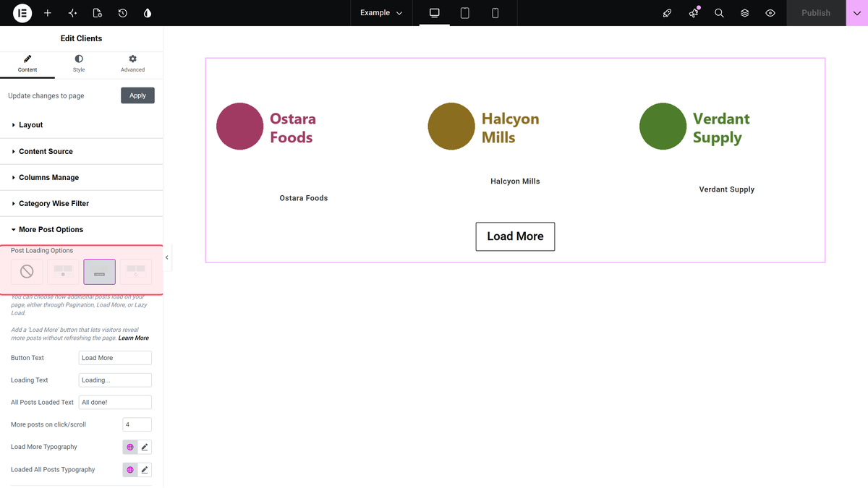Click 'Update changes to page' text
This screenshot has height=488, width=868.
(x=46, y=95)
